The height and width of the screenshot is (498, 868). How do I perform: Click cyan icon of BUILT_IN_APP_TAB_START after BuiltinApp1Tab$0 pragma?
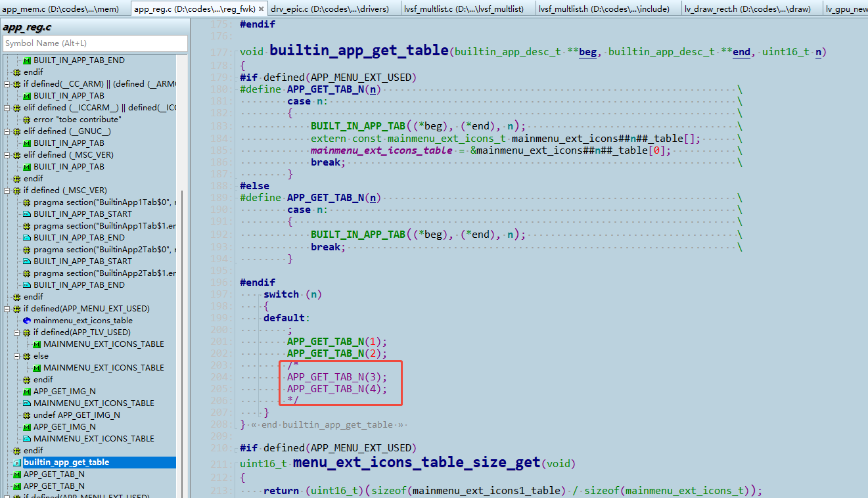27,214
